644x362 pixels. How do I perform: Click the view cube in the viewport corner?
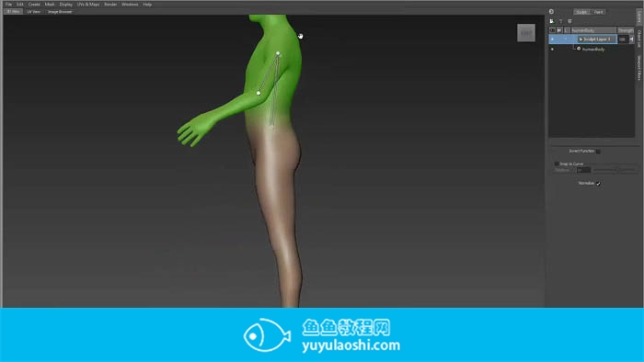pos(526,33)
